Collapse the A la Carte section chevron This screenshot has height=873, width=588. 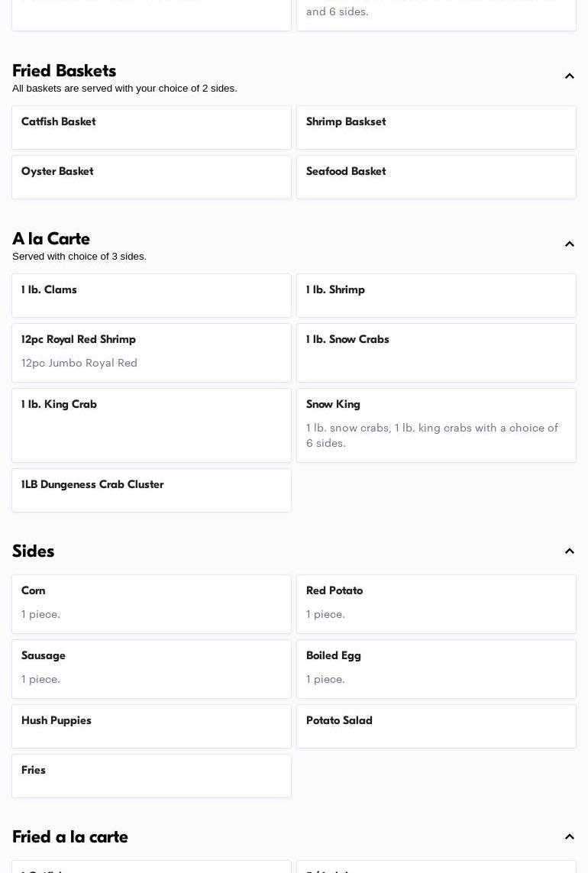tap(569, 244)
